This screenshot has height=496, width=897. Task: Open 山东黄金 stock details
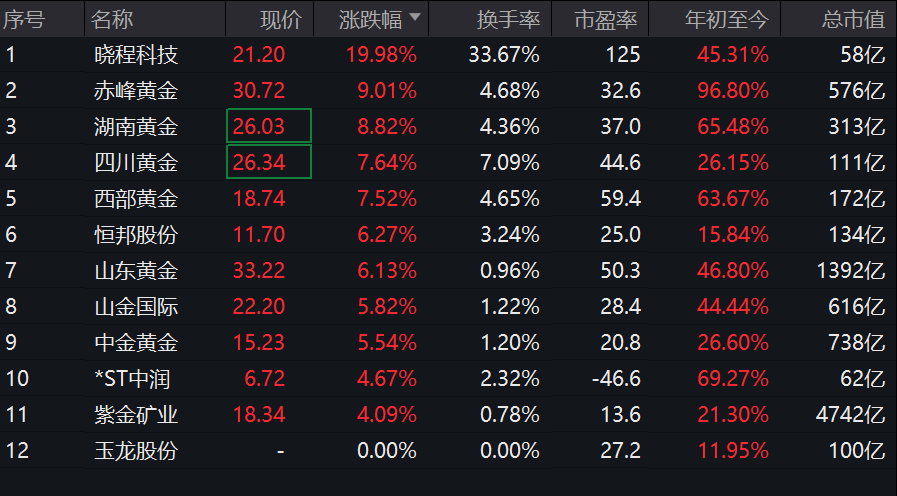(x=135, y=270)
